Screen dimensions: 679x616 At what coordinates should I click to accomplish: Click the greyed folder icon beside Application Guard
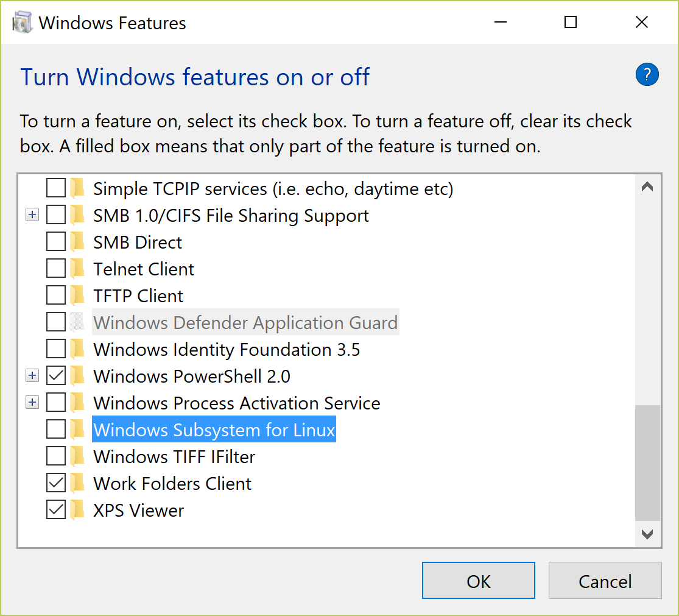(x=77, y=322)
